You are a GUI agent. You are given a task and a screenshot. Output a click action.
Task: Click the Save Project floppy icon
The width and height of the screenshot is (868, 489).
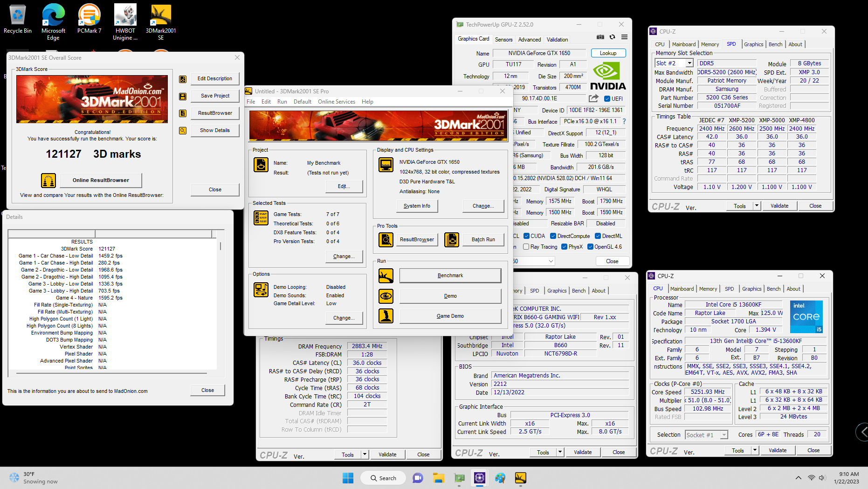(183, 96)
